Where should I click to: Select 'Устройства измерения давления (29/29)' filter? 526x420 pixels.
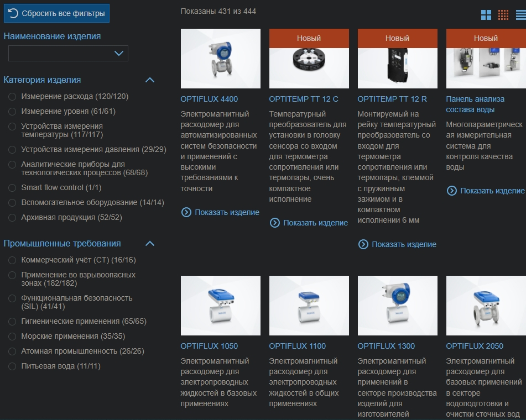12,150
